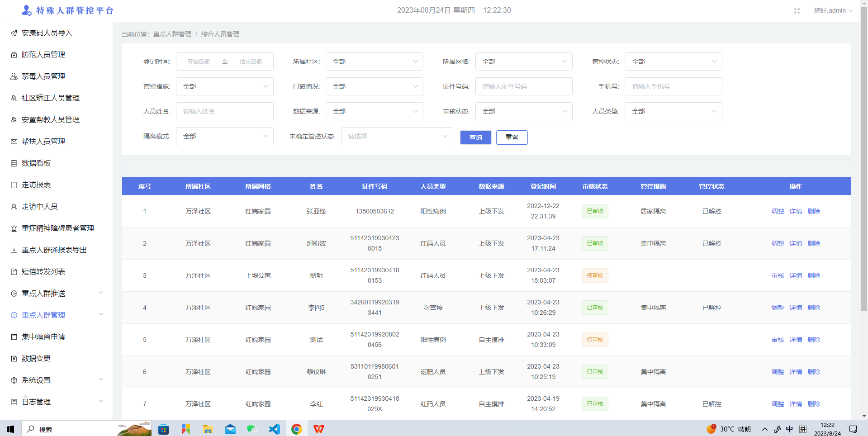This screenshot has width=868, height=436.
Task: Open the 未确定管控状态 dropdown
Action: pos(397,136)
